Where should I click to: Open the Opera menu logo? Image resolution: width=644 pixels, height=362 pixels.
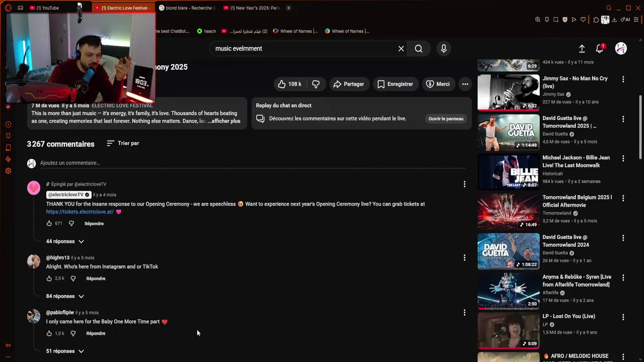pyautogui.click(x=8, y=8)
